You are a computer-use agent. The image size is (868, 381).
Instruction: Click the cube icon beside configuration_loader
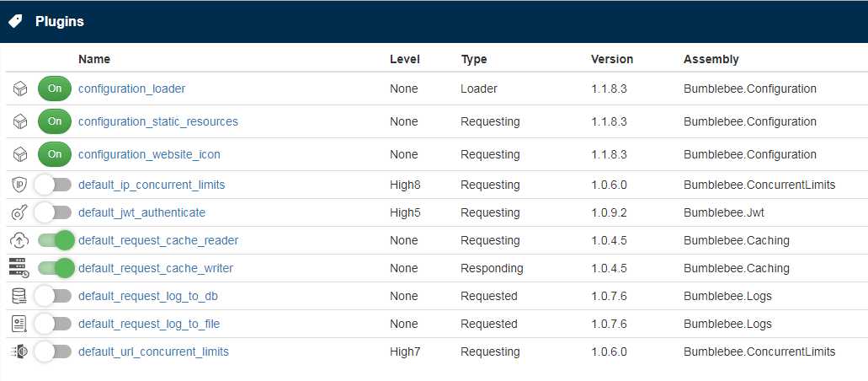tap(20, 89)
